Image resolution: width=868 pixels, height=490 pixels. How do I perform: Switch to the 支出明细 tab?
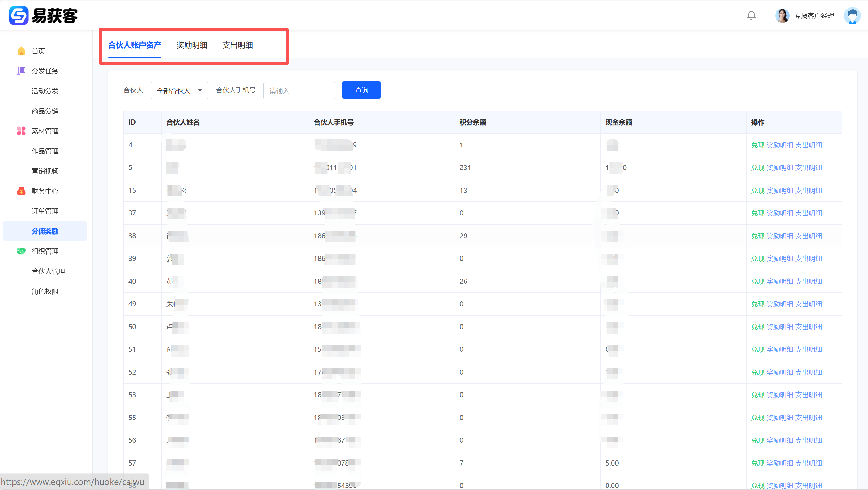(237, 45)
